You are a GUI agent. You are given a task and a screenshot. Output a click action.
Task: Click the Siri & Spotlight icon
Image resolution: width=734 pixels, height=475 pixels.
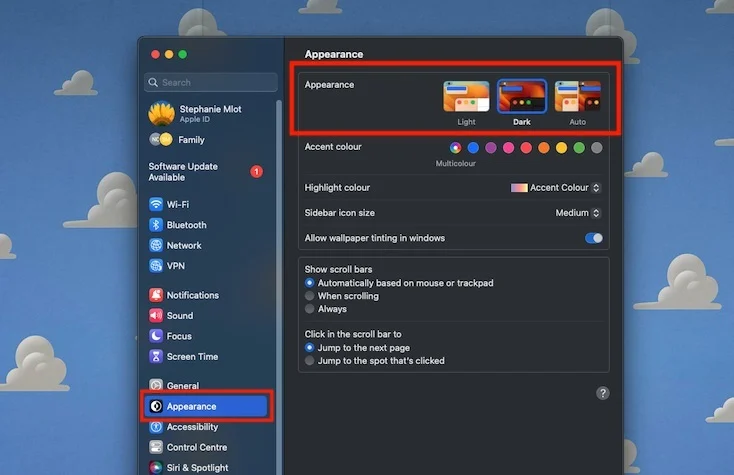coord(156,468)
